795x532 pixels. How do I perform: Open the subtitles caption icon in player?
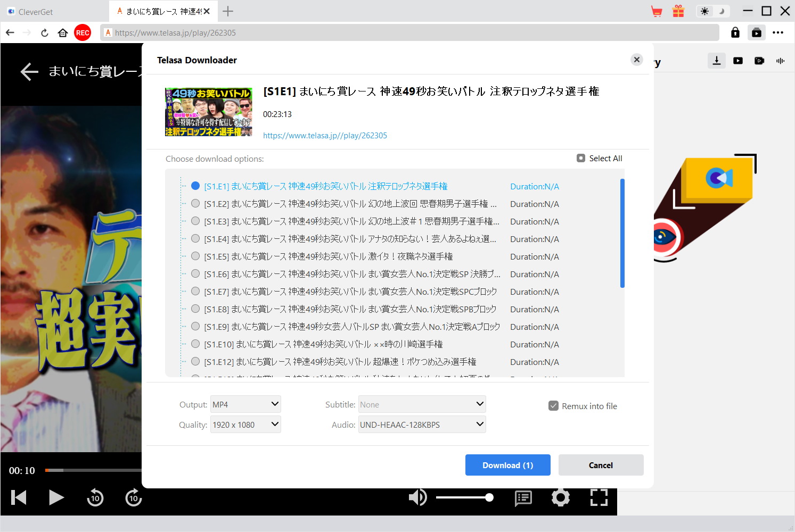(x=523, y=498)
